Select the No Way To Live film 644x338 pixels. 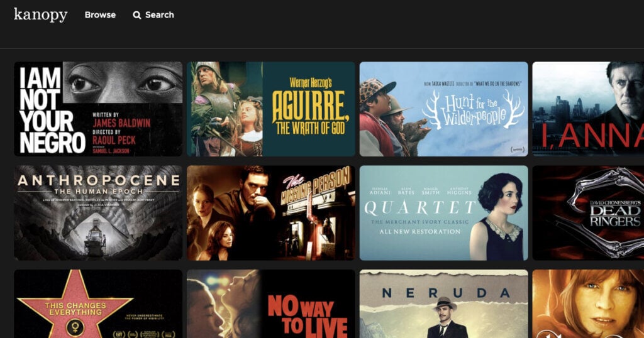click(271, 304)
